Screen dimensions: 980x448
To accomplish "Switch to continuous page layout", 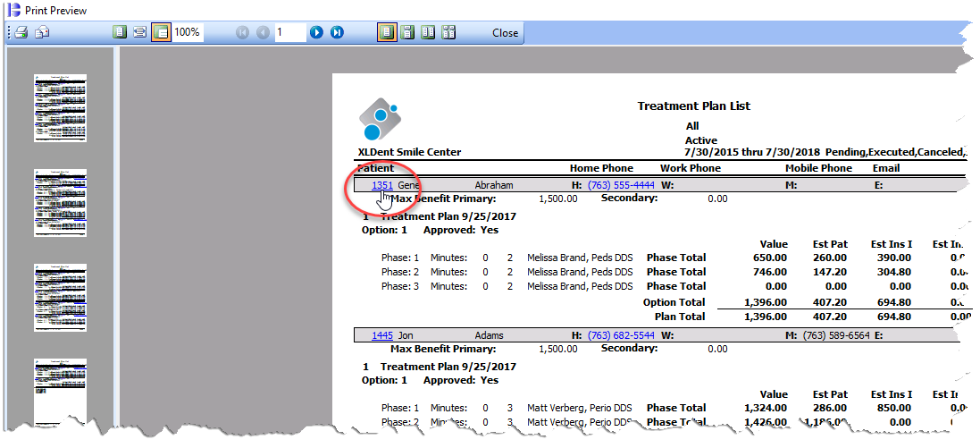I will (407, 33).
